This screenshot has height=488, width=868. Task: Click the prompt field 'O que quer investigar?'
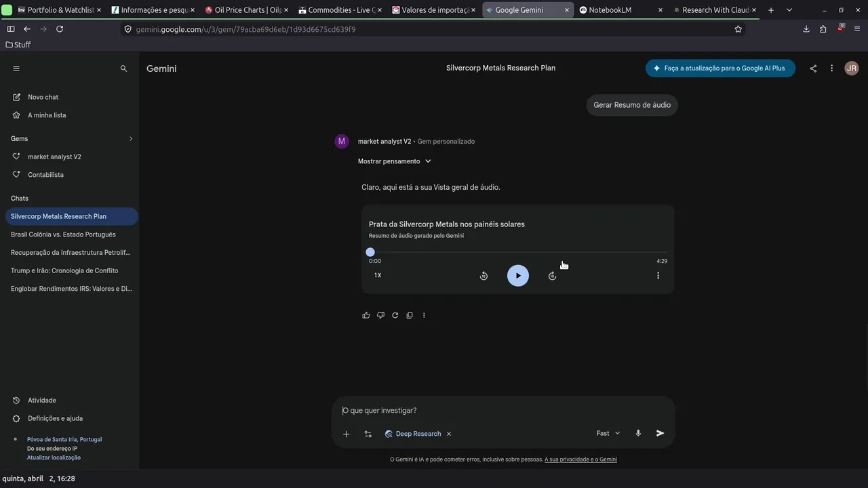pos(503,411)
